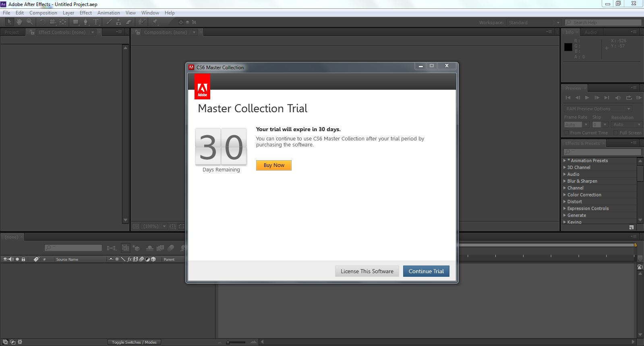
Task: Click the Audio speaker column switch
Action: pyautogui.click(x=11, y=259)
